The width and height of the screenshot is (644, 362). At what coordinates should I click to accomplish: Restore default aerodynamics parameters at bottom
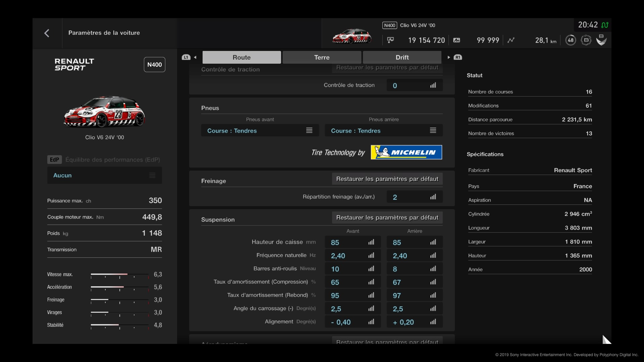click(x=387, y=340)
